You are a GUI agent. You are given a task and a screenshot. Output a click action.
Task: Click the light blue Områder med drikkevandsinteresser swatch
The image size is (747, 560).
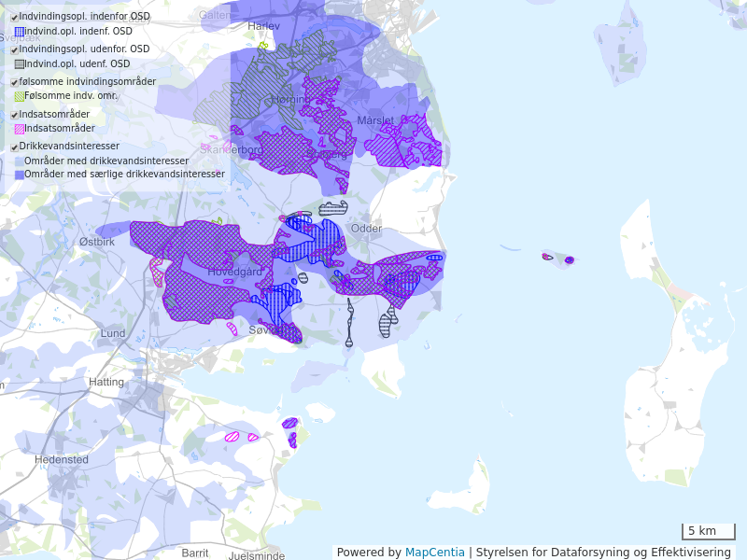point(20,161)
